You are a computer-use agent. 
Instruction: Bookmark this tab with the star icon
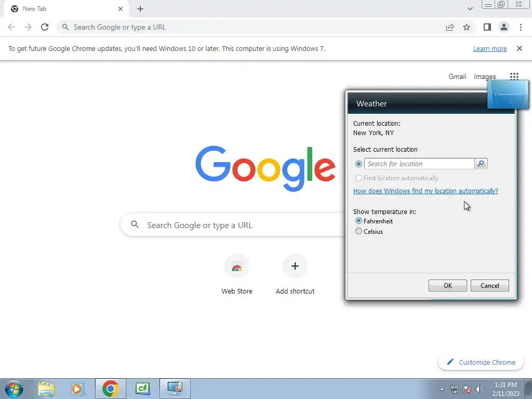point(467,27)
